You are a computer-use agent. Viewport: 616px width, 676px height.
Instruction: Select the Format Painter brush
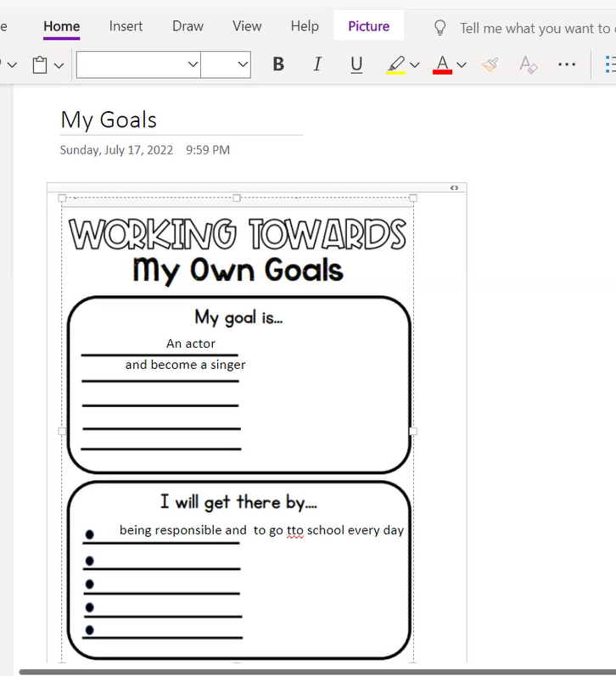[490, 64]
